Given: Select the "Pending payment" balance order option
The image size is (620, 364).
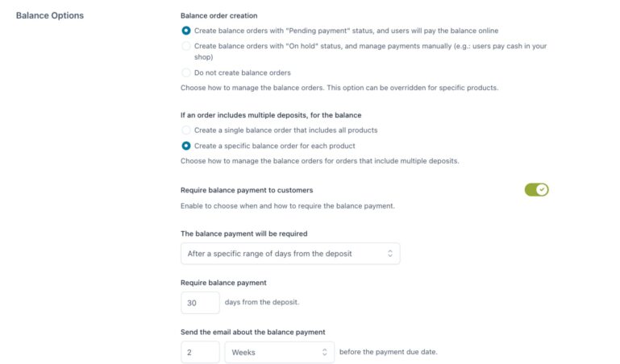Looking at the screenshot, I should coord(186,31).
